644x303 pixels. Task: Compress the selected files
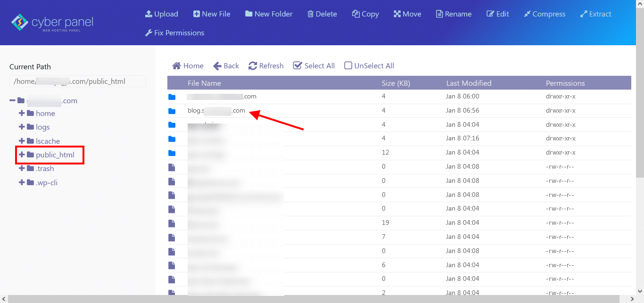(x=545, y=14)
